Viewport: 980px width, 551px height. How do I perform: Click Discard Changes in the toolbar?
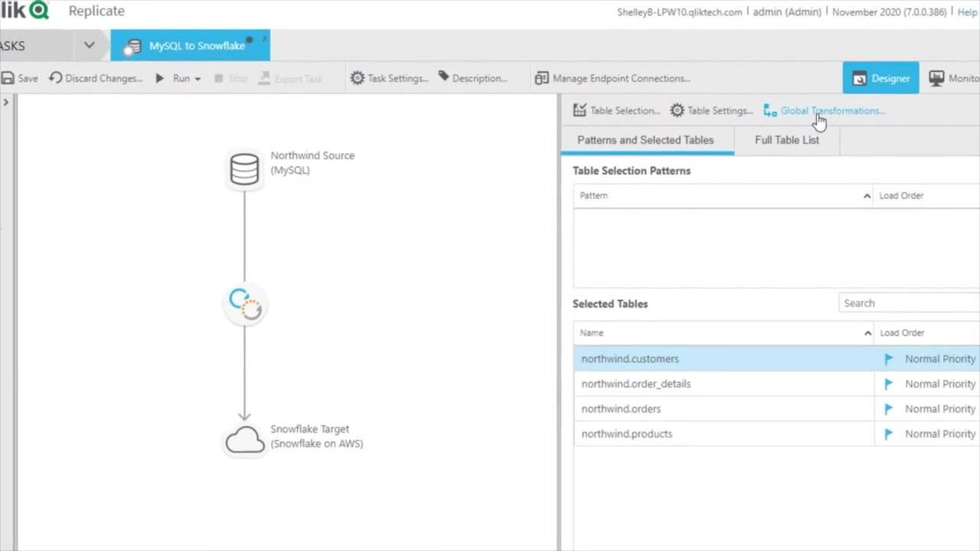coord(96,78)
